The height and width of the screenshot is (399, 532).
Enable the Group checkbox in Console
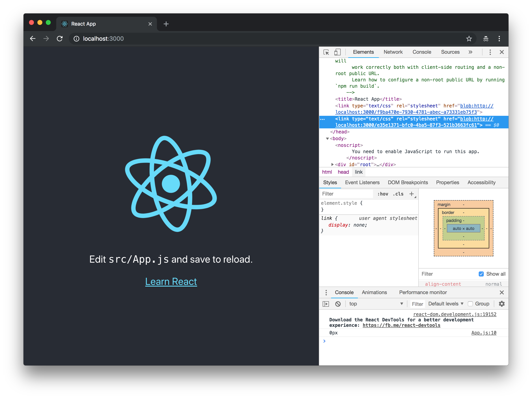tap(470, 304)
